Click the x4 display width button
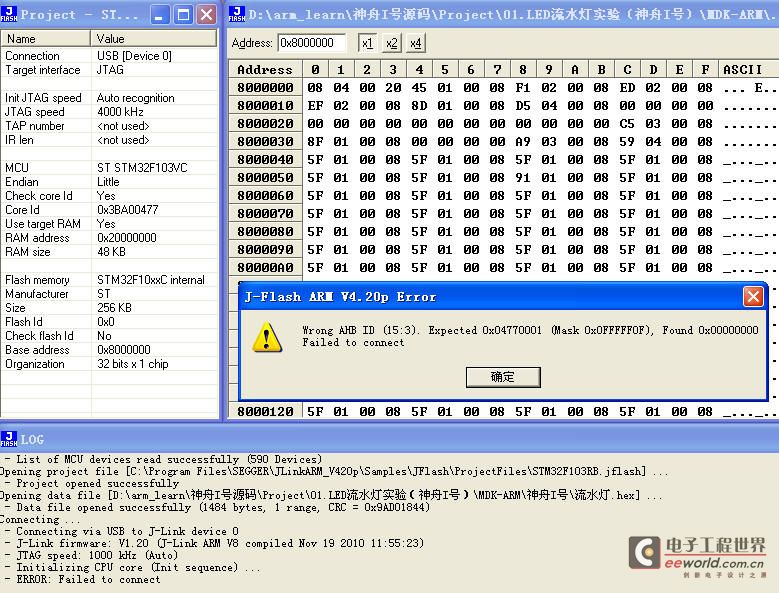 pos(416,43)
